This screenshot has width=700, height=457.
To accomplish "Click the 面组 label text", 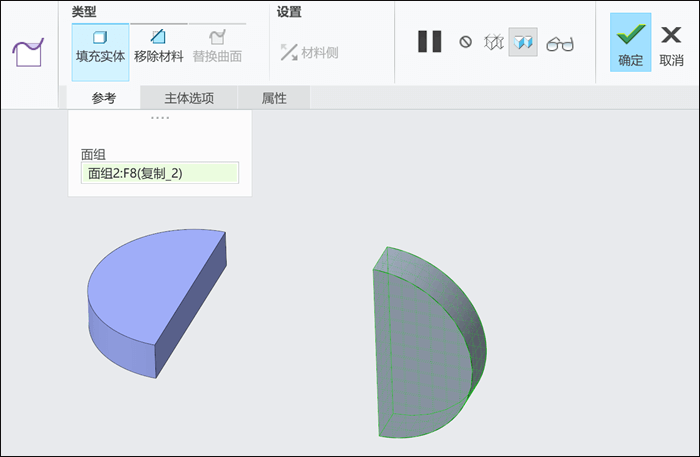I will coord(93,154).
